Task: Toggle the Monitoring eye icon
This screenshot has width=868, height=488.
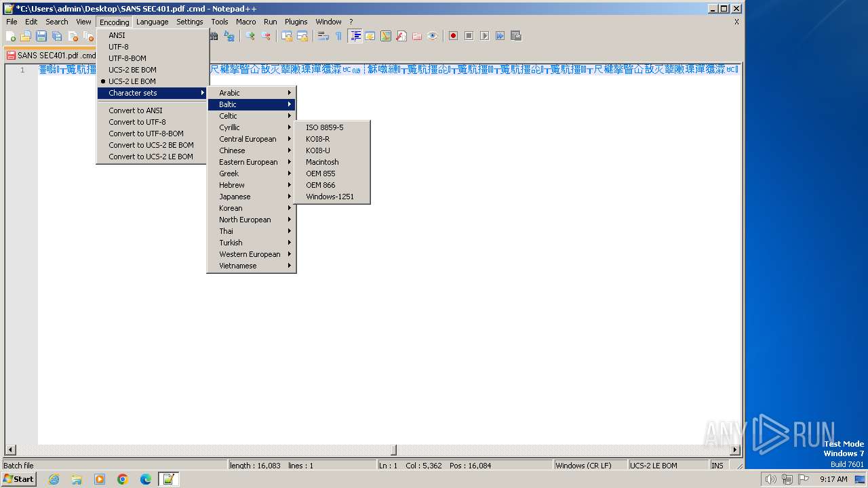Action: click(x=433, y=36)
